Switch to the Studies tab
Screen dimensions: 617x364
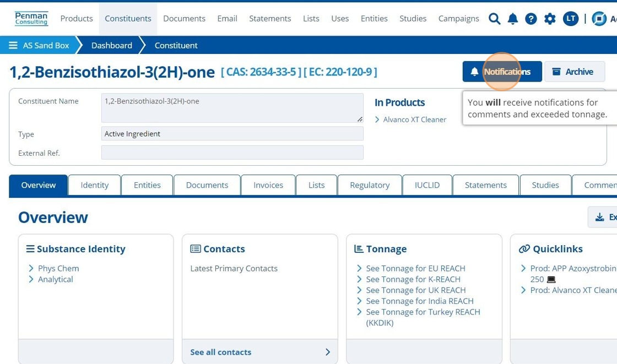545,185
